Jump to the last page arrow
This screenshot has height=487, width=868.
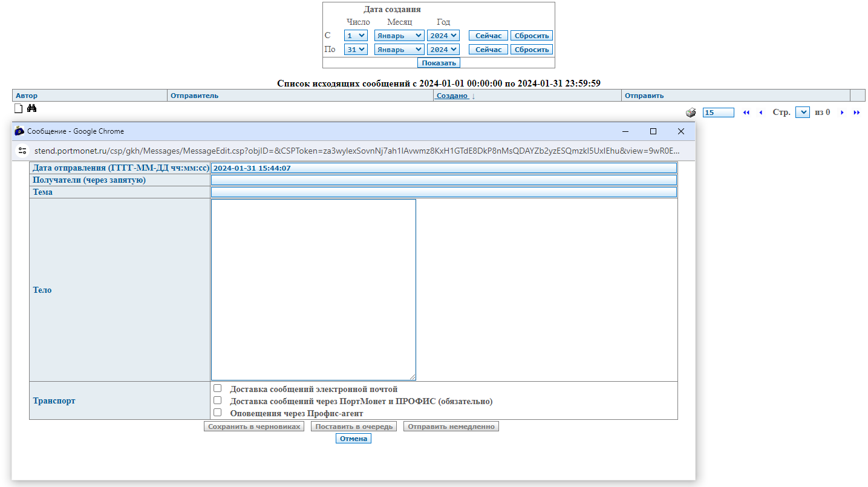pyautogui.click(x=857, y=113)
